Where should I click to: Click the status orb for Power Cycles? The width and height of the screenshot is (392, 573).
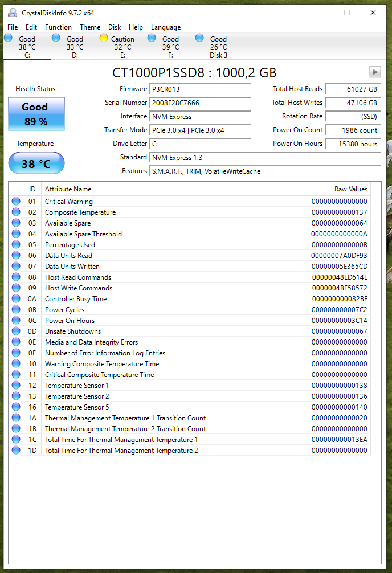pyautogui.click(x=16, y=309)
